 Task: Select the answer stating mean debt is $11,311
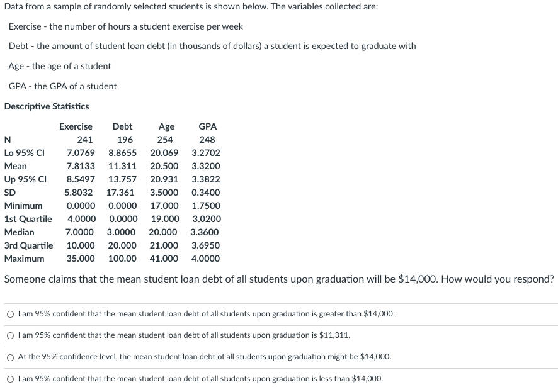point(11,335)
